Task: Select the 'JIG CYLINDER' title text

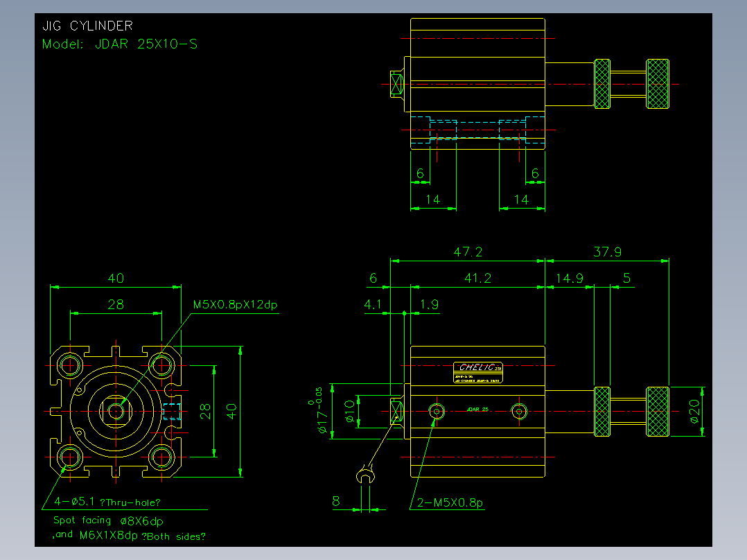Action: pos(87,26)
